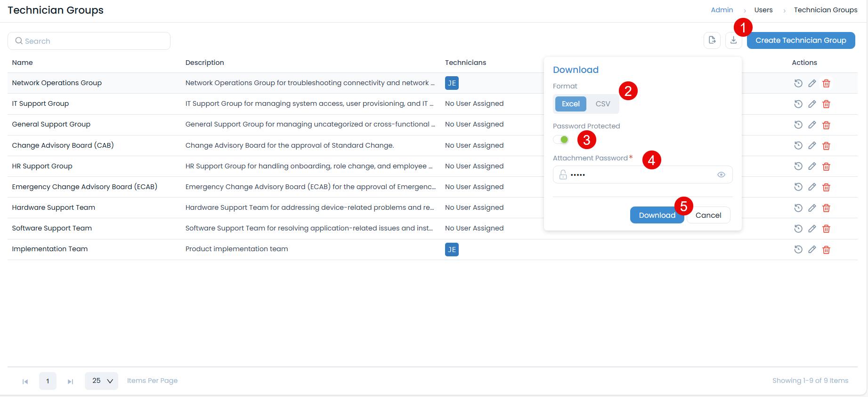Delete the Network Operations Group row
The image size is (868, 397).
pos(826,83)
